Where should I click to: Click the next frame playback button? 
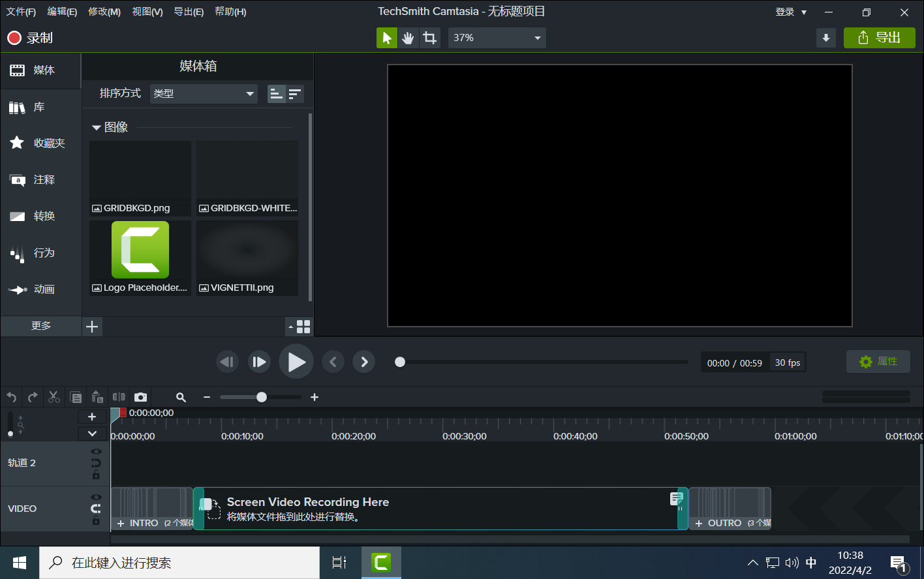tap(260, 362)
